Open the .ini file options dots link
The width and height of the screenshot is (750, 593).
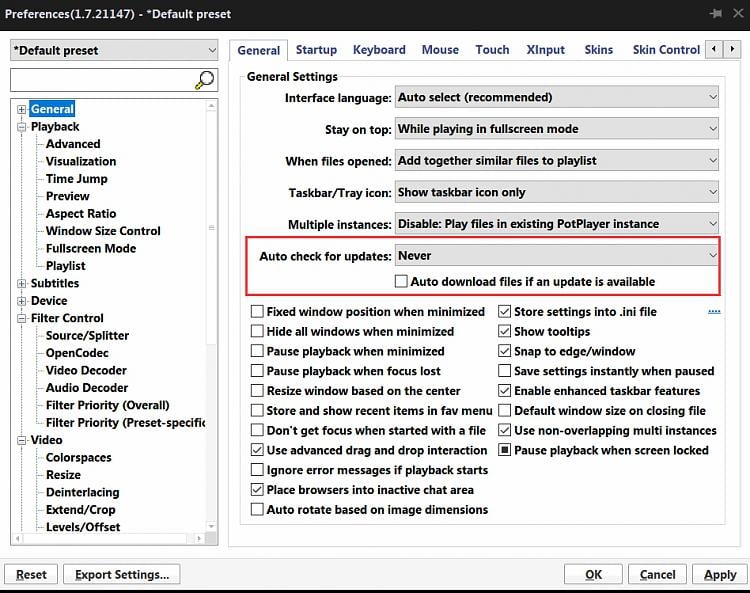[x=714, y=312]
